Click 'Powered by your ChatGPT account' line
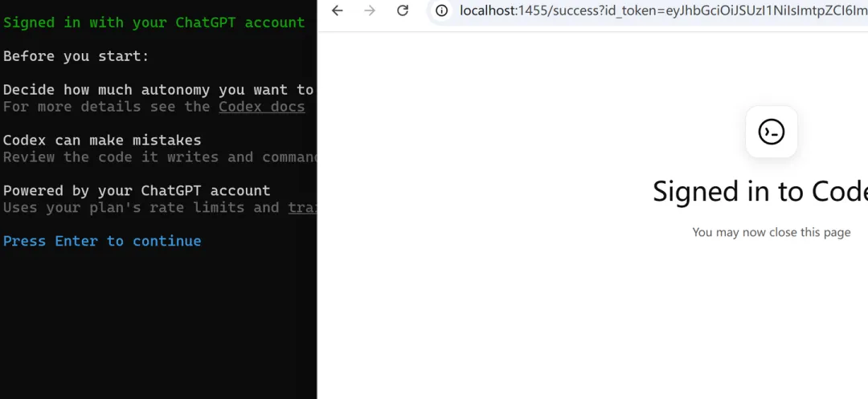The height and width of the screenshot is (399, 868). (x=137, y=190)
